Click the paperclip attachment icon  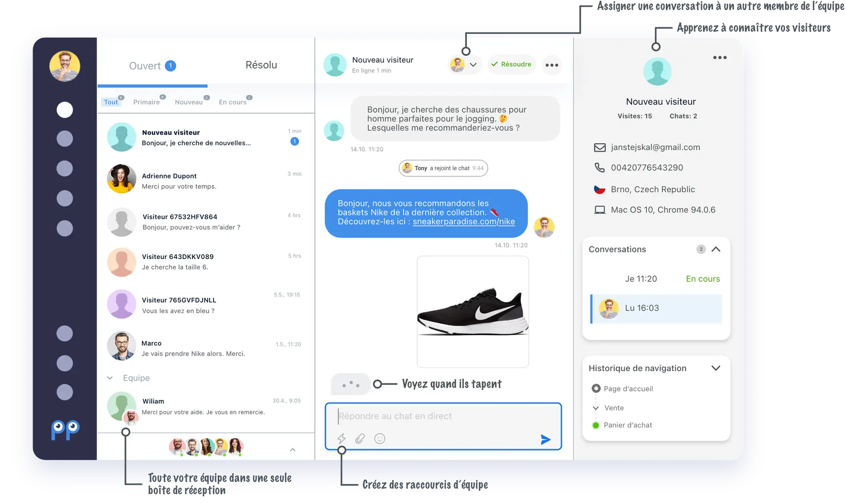pos(360,438)
